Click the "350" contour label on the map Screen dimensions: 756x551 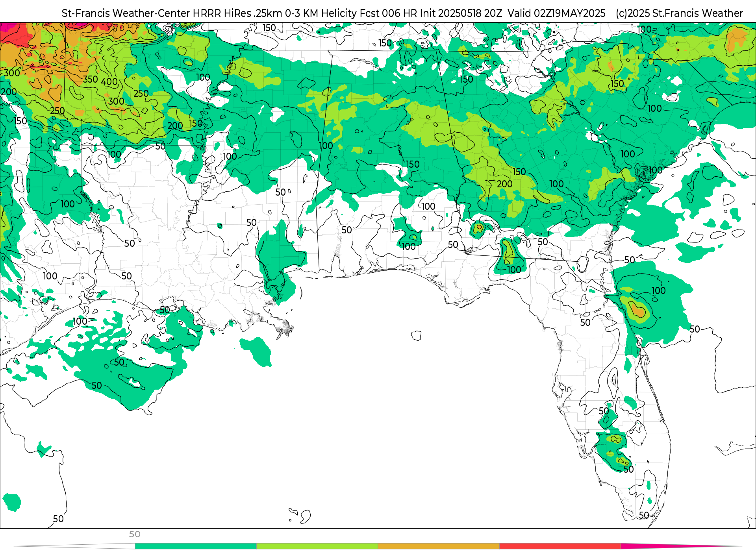coord(91,79)
